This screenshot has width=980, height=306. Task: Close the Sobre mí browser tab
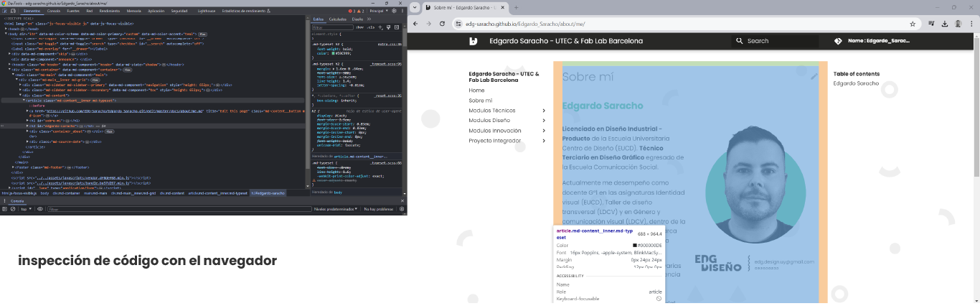[x=503, y=7]
